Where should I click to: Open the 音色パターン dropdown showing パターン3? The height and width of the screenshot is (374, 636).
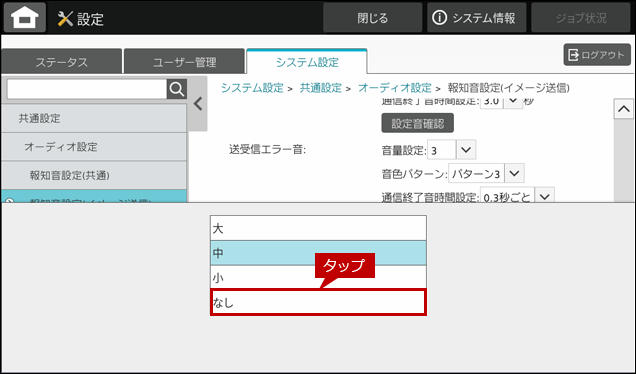click(x=486, y=174)
